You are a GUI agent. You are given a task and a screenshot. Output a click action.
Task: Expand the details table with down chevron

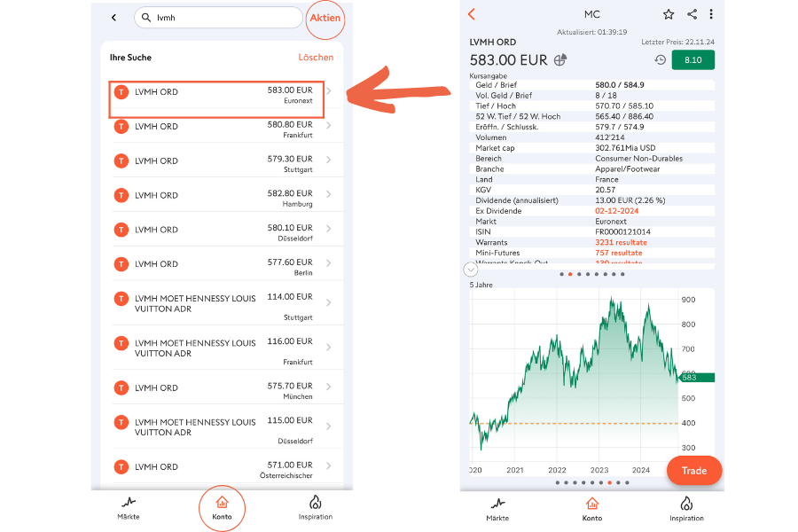point(471,269)
